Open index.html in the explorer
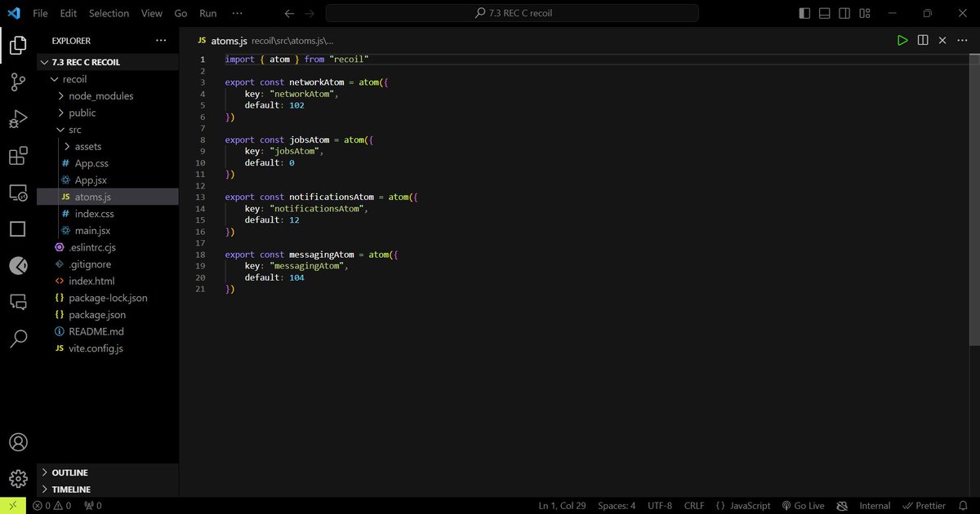The width and height of the screenshot is (980, 514). (108, 281)
